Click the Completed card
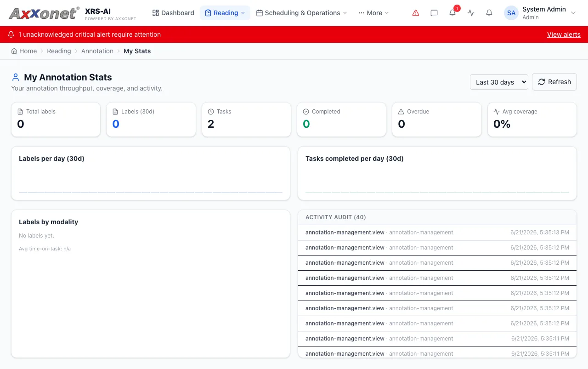Screen dimensions: 588x369 tap(341, 119)
